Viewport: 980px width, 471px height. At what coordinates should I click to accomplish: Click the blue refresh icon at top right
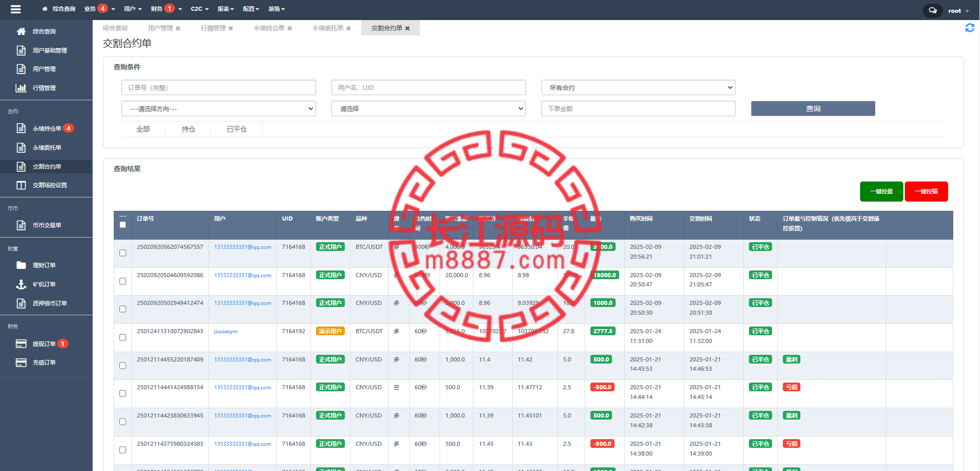coord(970,28)
